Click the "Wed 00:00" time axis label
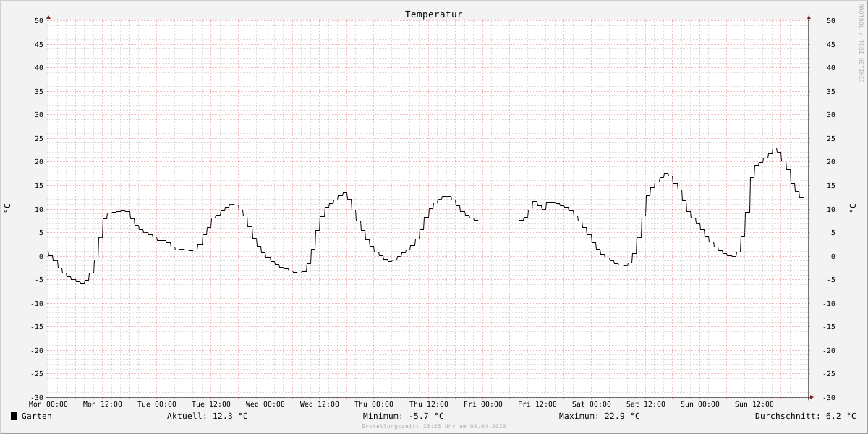 point(265,404)
